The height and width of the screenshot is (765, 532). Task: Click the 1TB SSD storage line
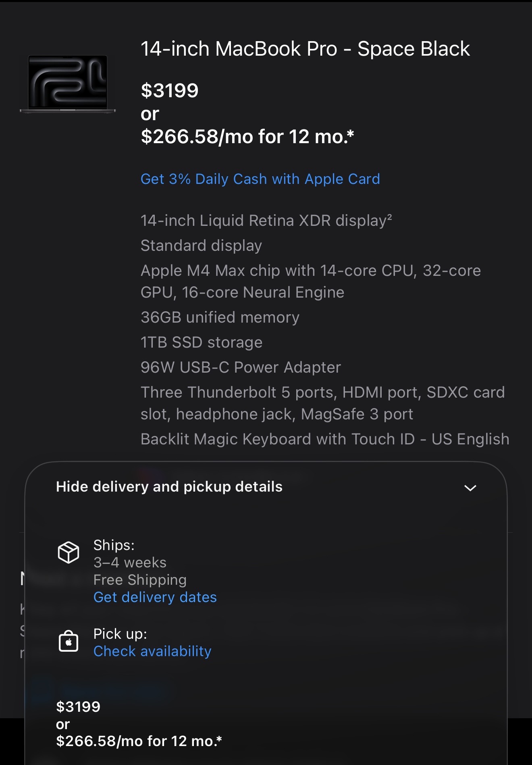click(202, 342)
